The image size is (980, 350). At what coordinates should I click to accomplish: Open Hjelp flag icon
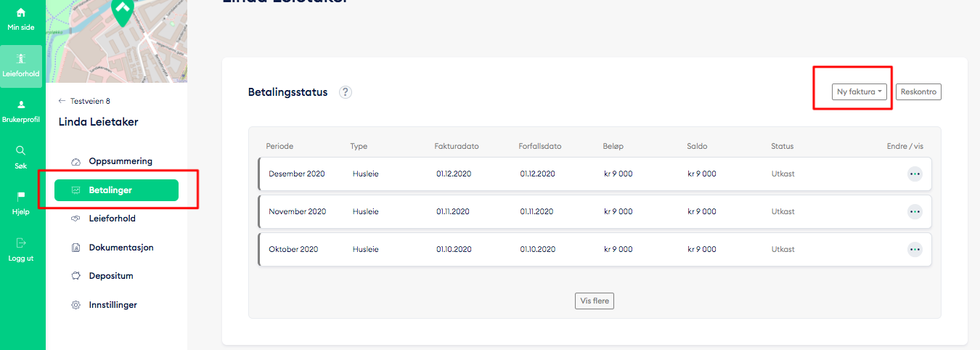[x=21, y=197]
